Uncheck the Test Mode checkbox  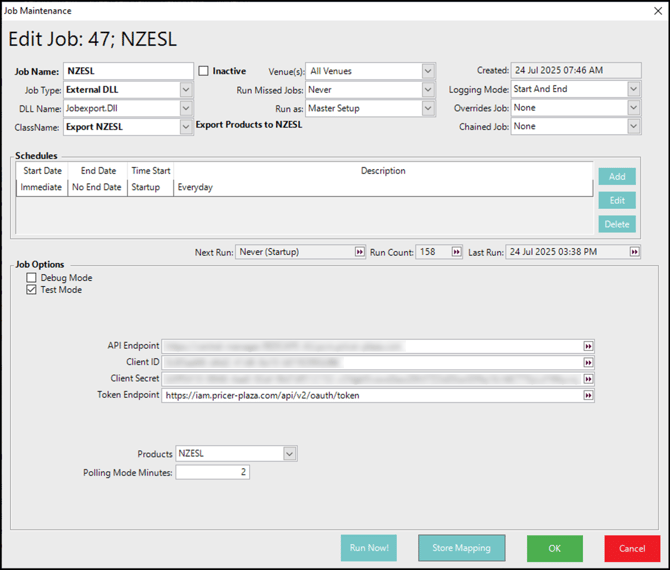(x=32, y=290)
